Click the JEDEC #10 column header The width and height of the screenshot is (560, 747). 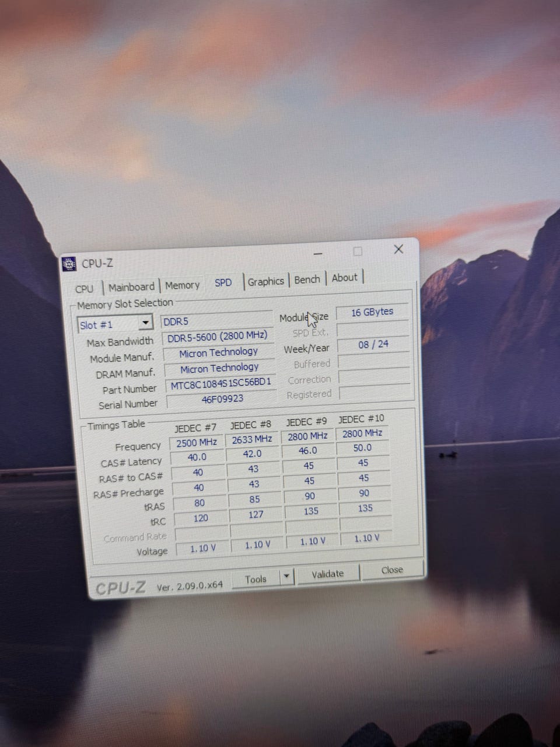point(361,419)
